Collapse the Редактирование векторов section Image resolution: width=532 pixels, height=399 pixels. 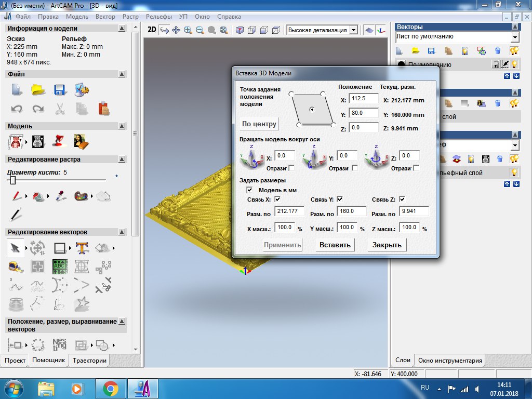coord(122,232)
